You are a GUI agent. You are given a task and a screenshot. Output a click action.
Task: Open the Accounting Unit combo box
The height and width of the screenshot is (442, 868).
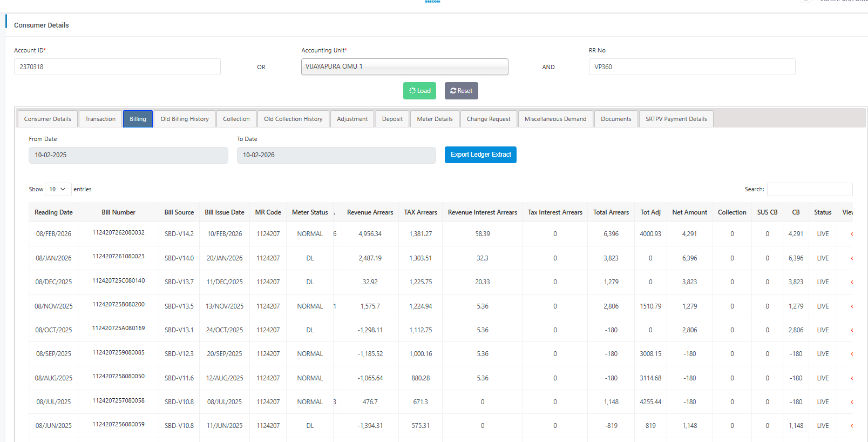(x=404, y=66)
